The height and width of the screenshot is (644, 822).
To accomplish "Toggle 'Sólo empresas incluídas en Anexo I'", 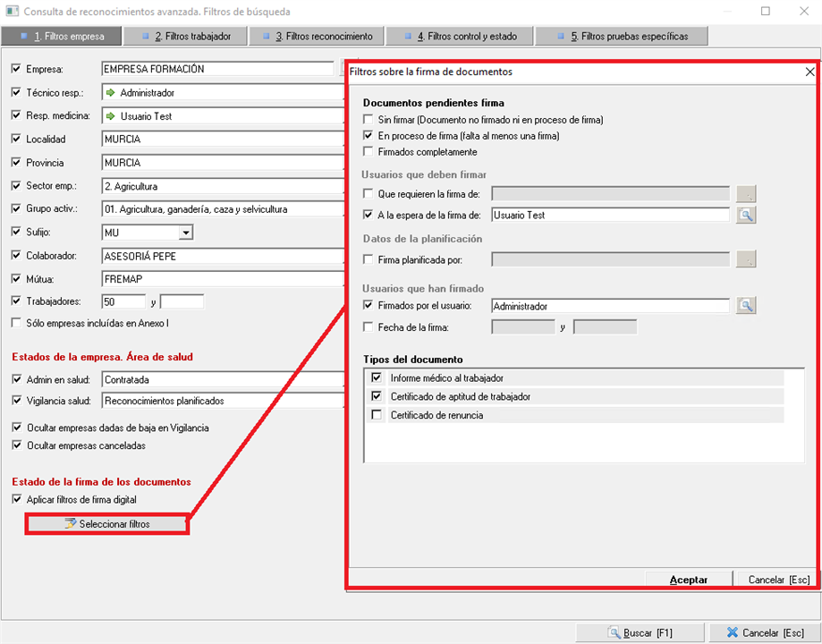I will point(15,322).
